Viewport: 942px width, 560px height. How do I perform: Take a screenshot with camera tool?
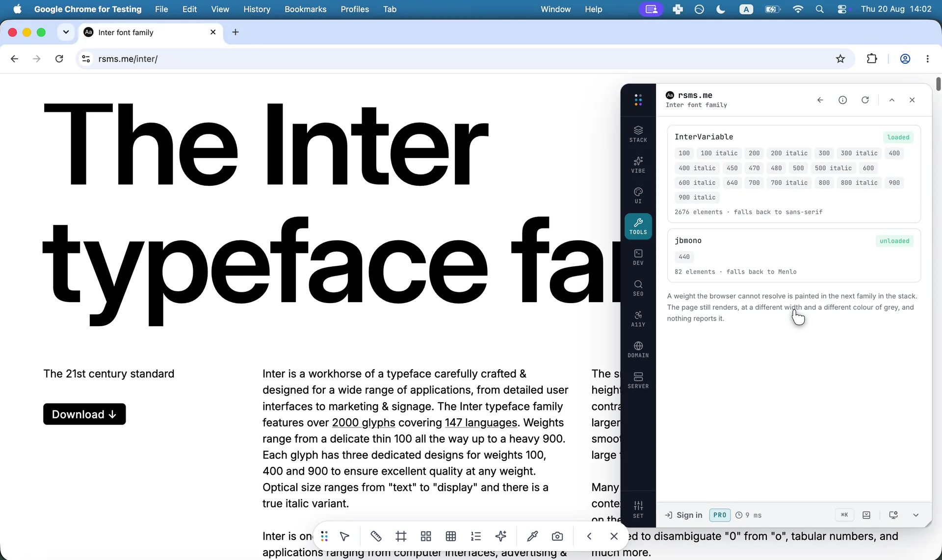pyautogui.click(x=557, y=536)
